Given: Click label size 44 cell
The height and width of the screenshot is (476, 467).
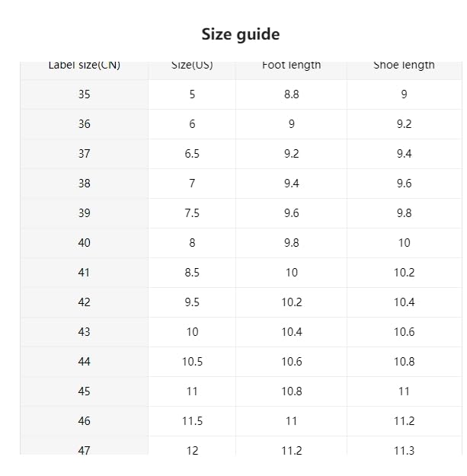Looking at the screenshot, I should 84,362.
